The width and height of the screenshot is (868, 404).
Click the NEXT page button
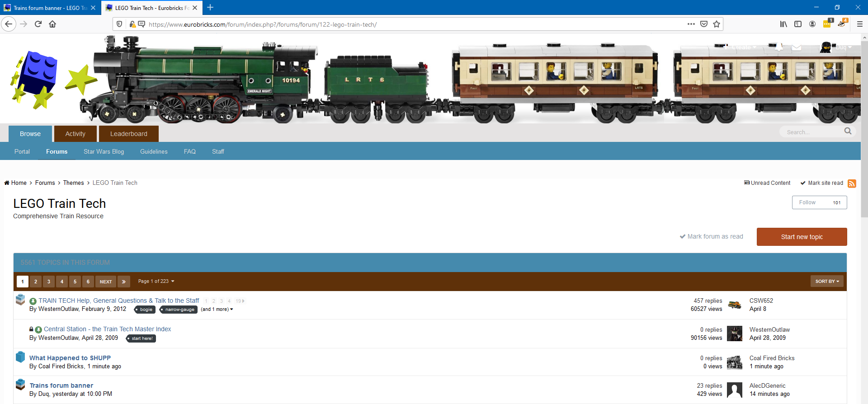pyautogui.click(x=106, y=282)
